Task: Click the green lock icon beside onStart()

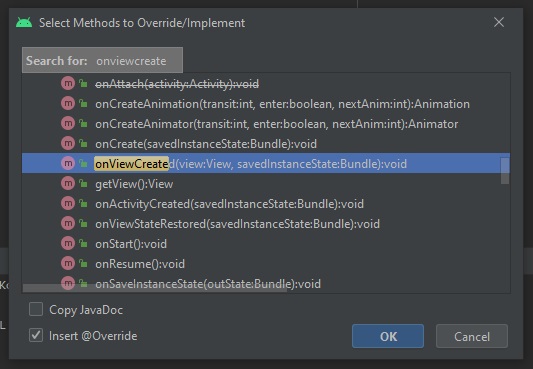Action: 83,243
